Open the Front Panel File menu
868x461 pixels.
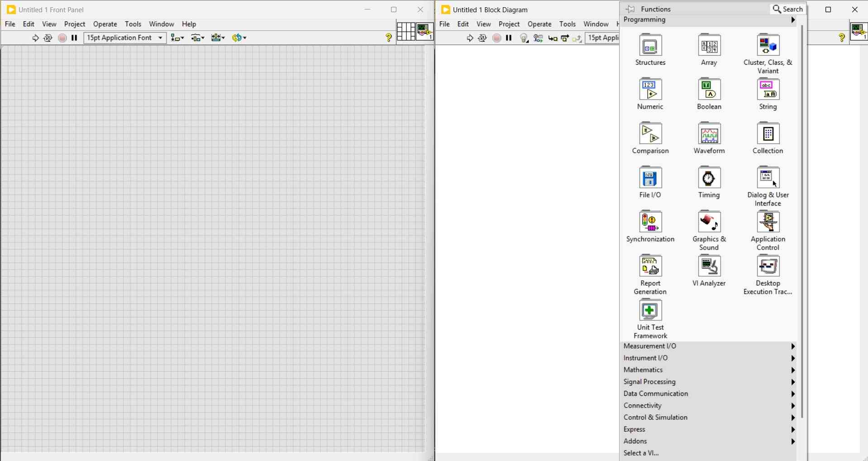tap(10, 24)
